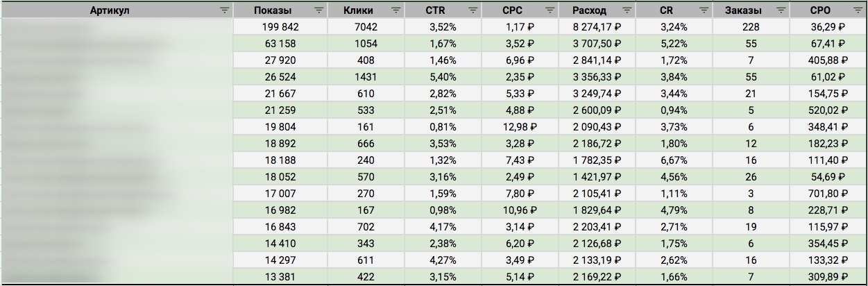868x286 pixels.
Task: Expand the Заказы column filter menu
Action: click(782, 10)
